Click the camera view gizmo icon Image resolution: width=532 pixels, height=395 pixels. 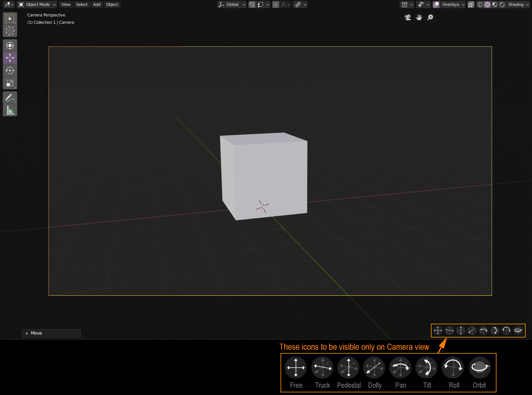(x=408, y=18)
